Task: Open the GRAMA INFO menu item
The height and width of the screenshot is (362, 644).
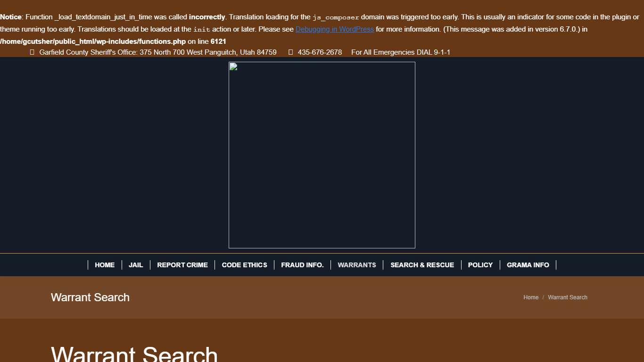Action: click(528, 265)
